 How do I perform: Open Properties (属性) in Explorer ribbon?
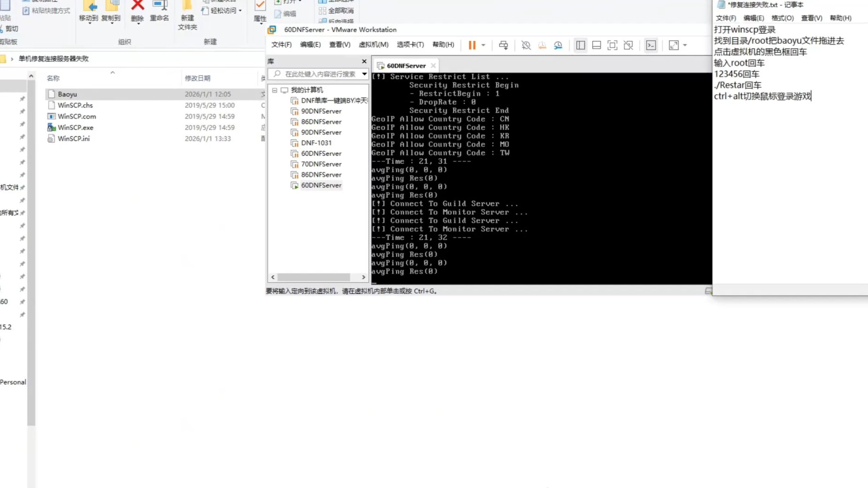coord(260,12)
